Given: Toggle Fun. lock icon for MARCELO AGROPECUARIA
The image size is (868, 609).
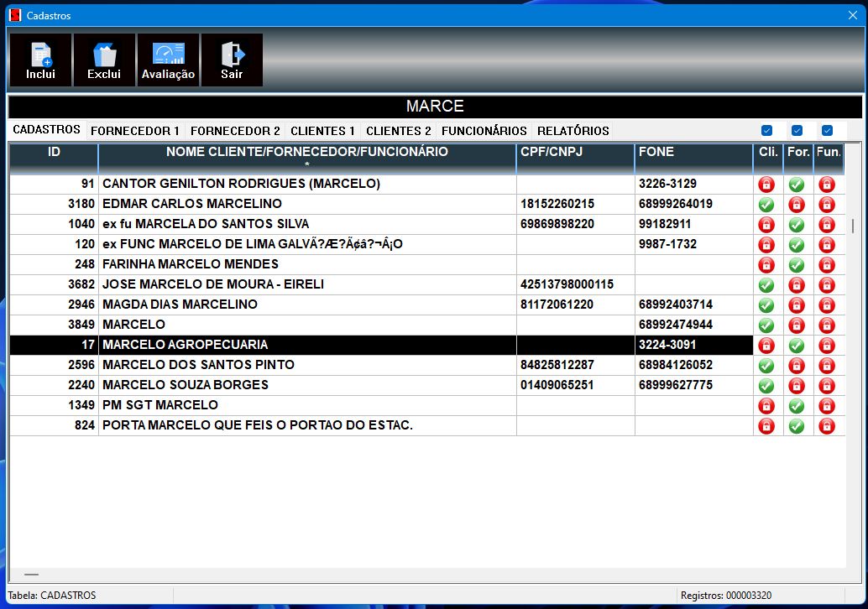Looking at the screenshot, I should click(827, 345).
